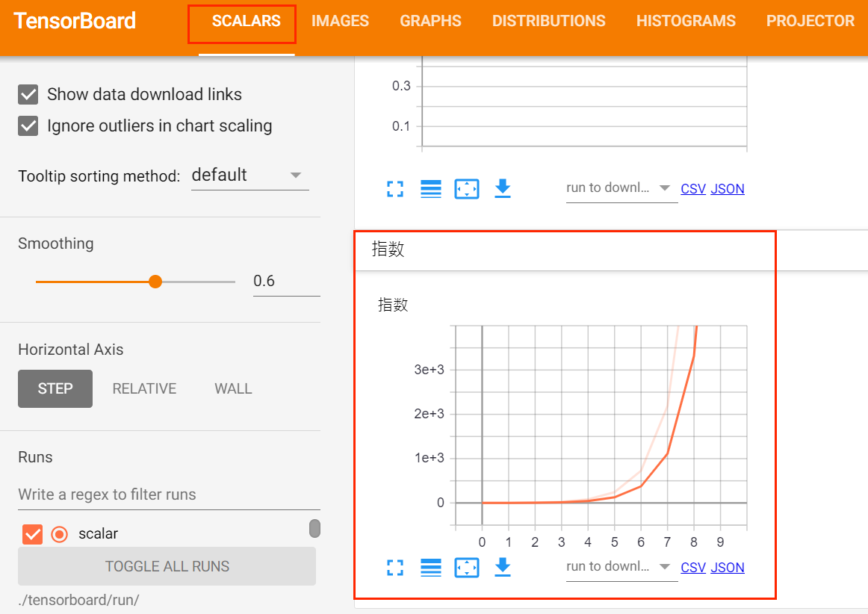Click TOGGLE ALL RUNS button

tap(167, 566)
